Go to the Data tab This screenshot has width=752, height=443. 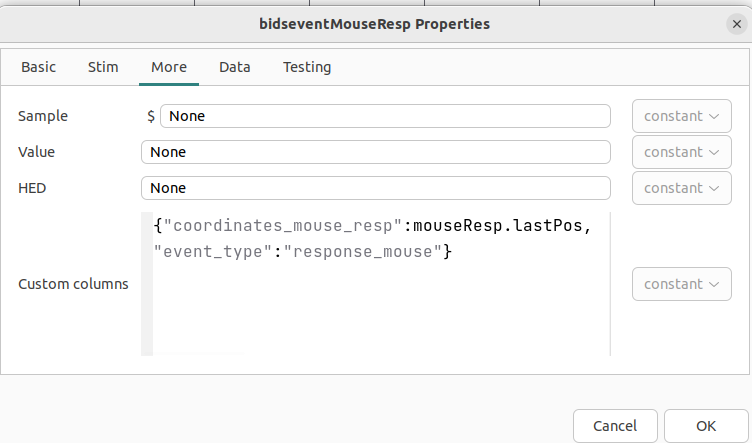235,67
